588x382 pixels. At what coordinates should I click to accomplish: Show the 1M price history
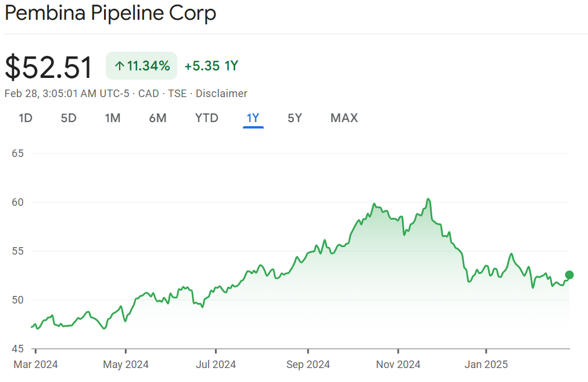[112, 118]
